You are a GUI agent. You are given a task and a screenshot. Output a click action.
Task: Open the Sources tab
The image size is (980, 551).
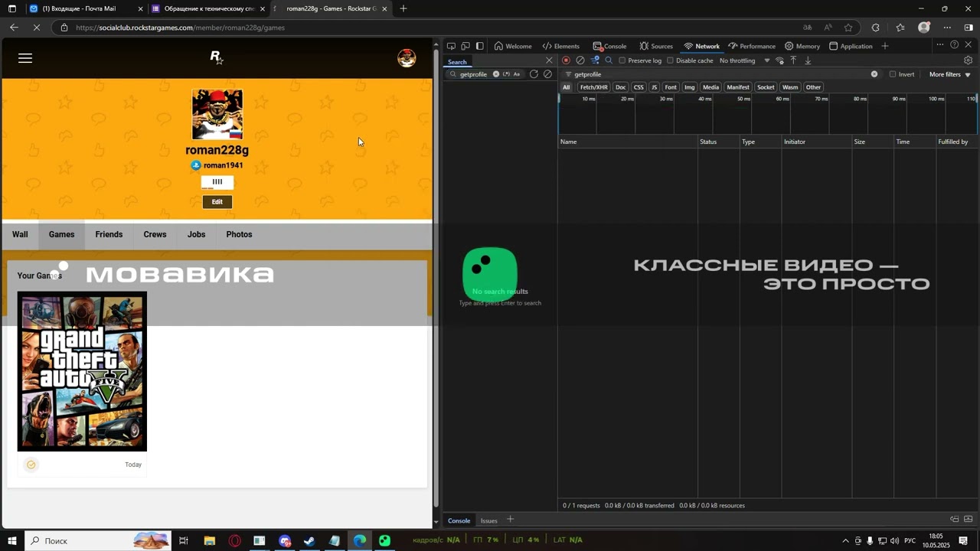point(656,46)
